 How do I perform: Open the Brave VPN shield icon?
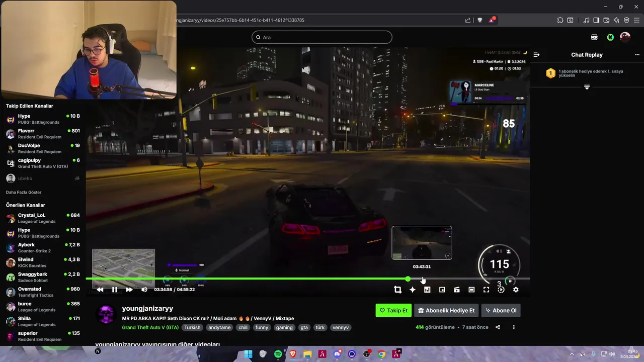pyautogui.click(x=626, y=20)
